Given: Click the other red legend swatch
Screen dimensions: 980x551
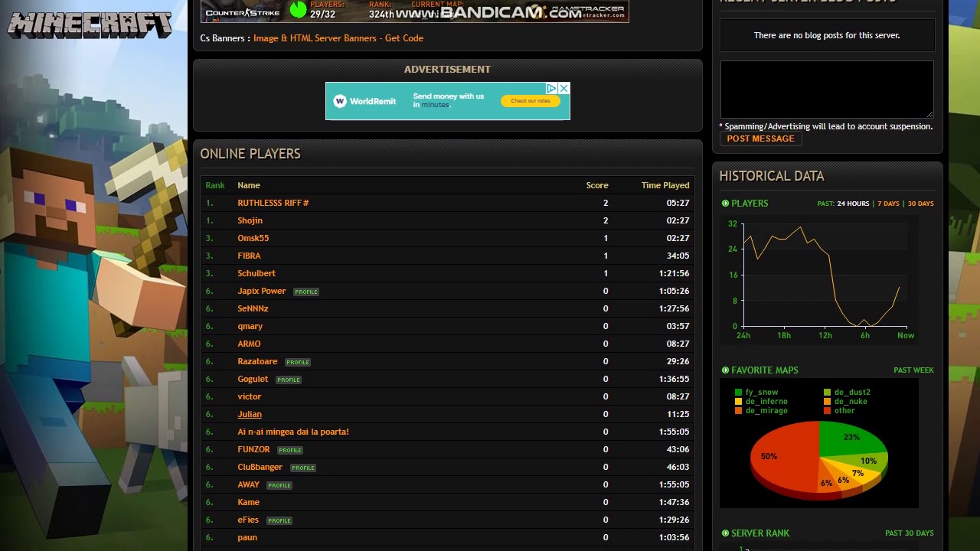Looking at the screenshot, I should pyautogui.click(x=828, y=411).
